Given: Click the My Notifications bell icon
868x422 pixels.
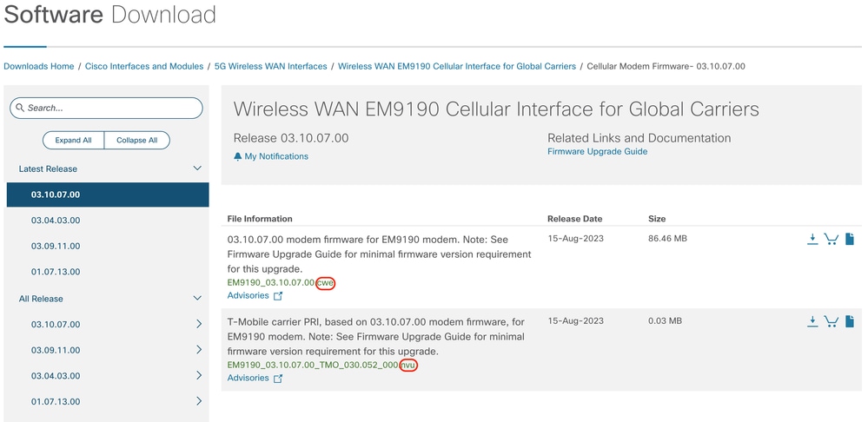Looking at the screenshot, I should click(237, 156).
